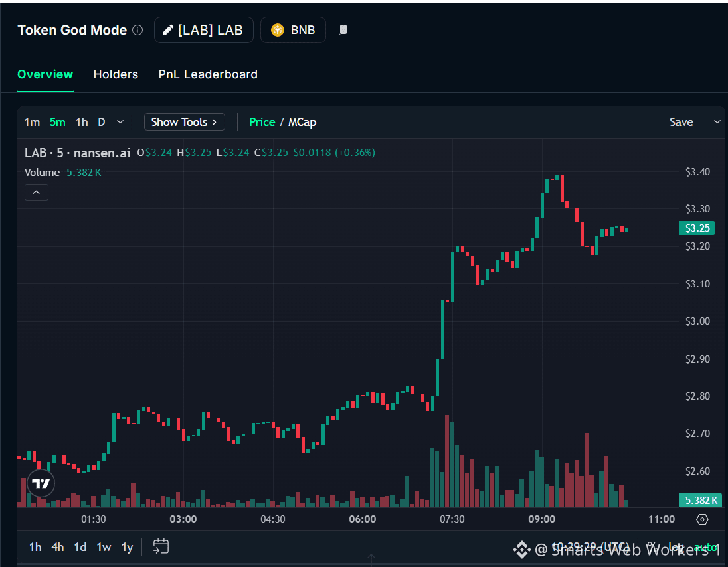Screen dimensions: 728x567
Task: Click the Show Tools button
Action: click(x=184, y=122)
